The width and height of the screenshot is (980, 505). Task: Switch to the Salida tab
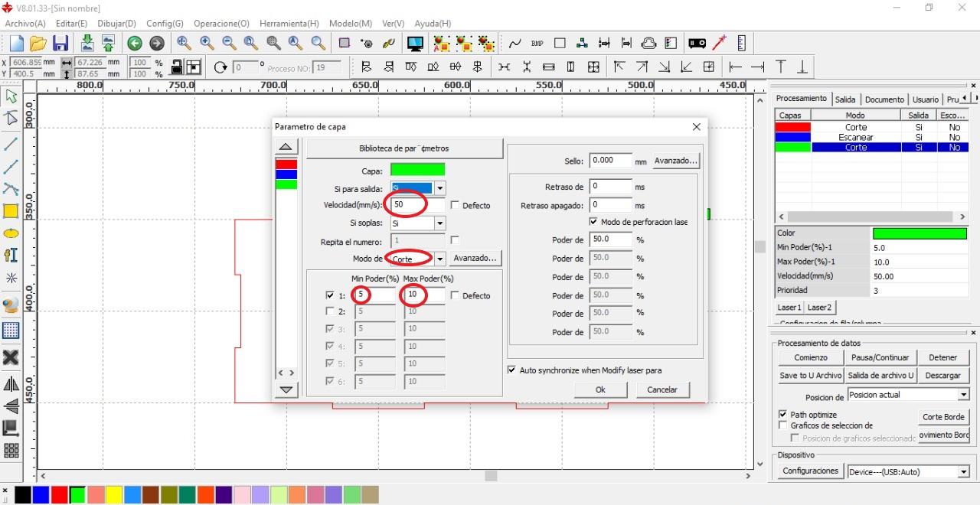point(845,99)
